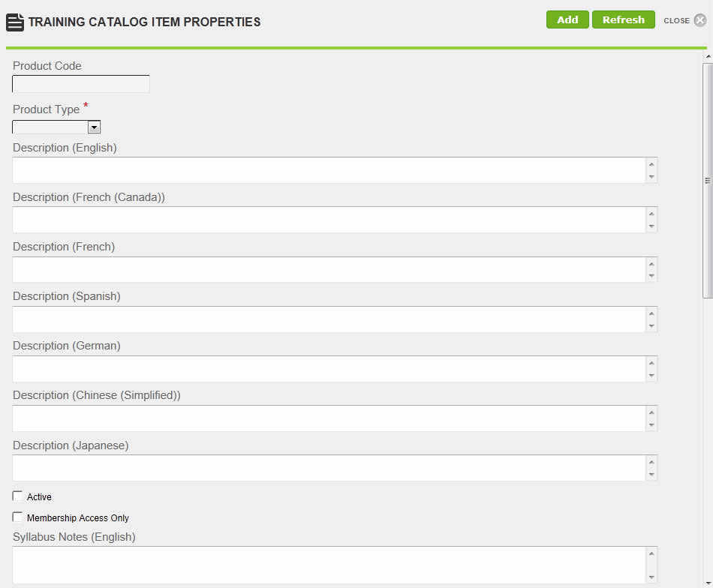
Task: Click the close X icon next to CLOSE
Action: (x=699, y=20)
